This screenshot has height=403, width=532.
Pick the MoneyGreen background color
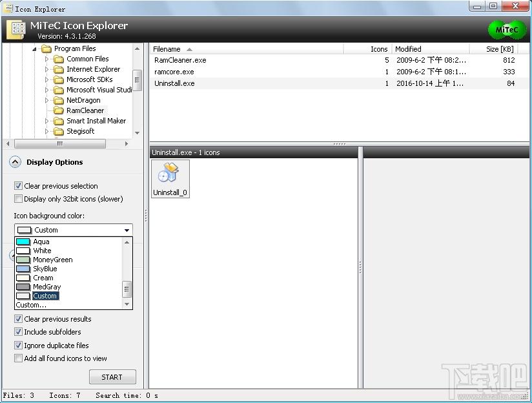coord(52,260)
